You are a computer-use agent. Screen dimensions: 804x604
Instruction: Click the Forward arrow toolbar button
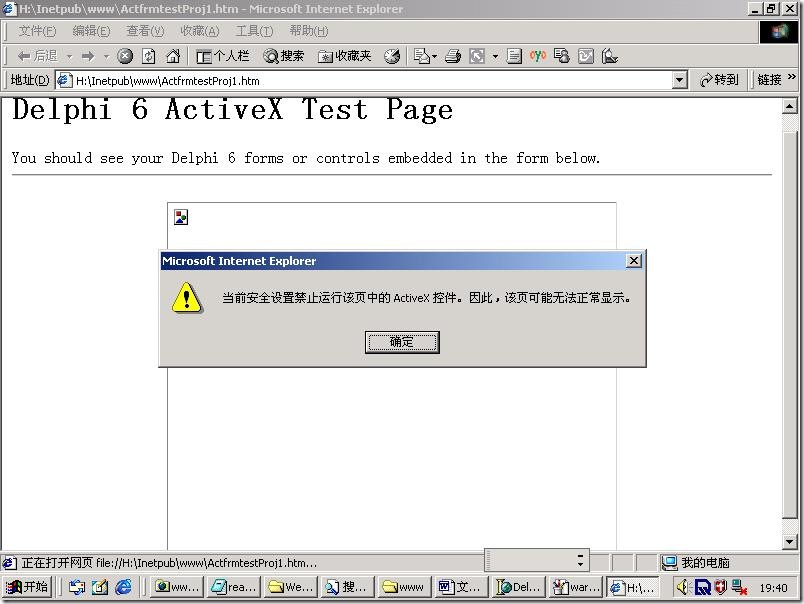[88, 56]
